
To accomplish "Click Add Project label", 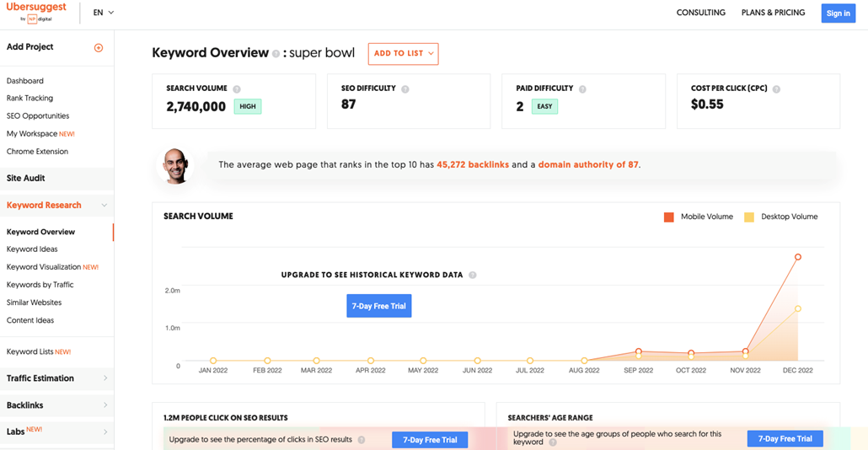I will (29, 47).
